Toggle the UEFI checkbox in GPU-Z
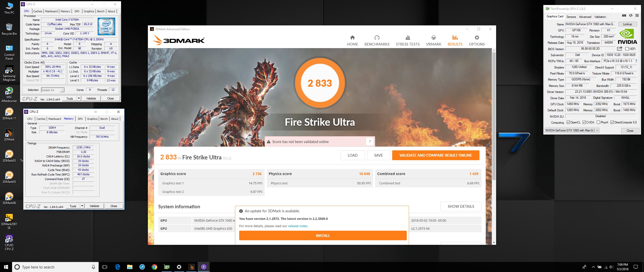Viewport: 644px width, 272px height. (627, 49)
